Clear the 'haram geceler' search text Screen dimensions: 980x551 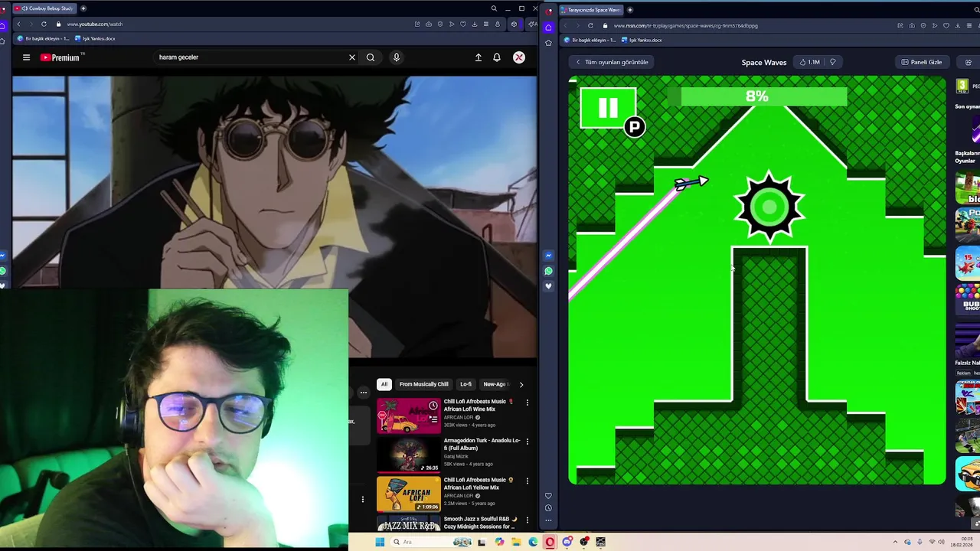click(x=352, y=57)
